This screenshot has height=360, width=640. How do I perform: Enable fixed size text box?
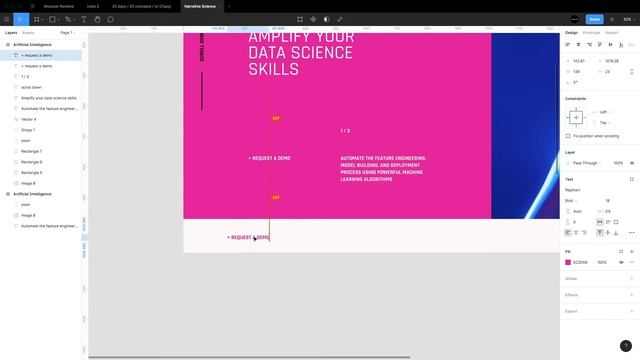click(616, 222)
